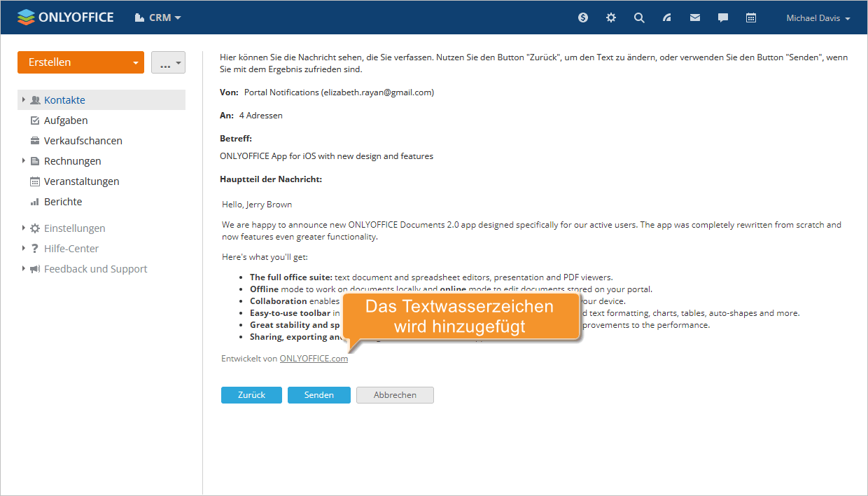
Task: Open Hilfe-Center in sidebar
Action: [71, 249]
